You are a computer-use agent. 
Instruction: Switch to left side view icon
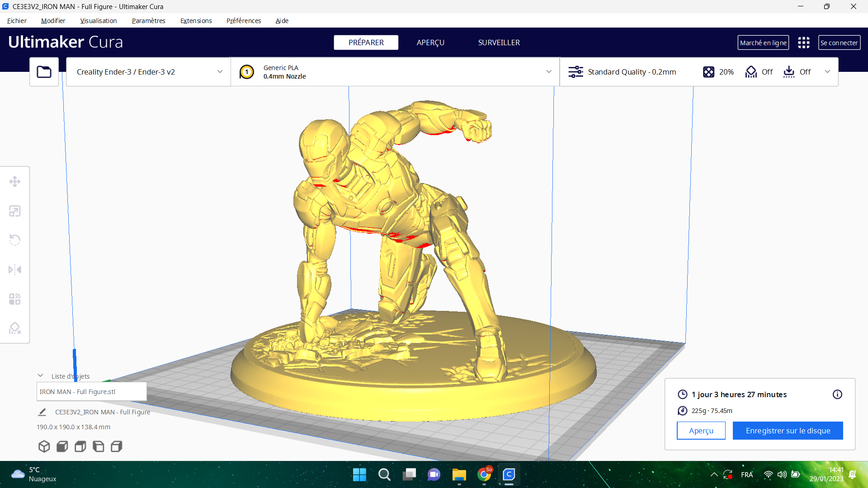pos(99,446)
